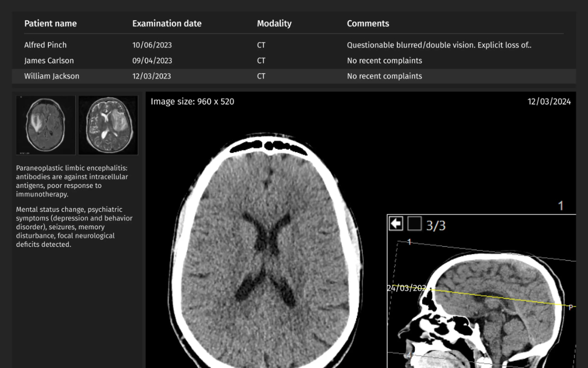This screenshot has width=588, height=368.
Task: Click James Carlson's 'No recent complaints' comment
Action: point(385,61)
